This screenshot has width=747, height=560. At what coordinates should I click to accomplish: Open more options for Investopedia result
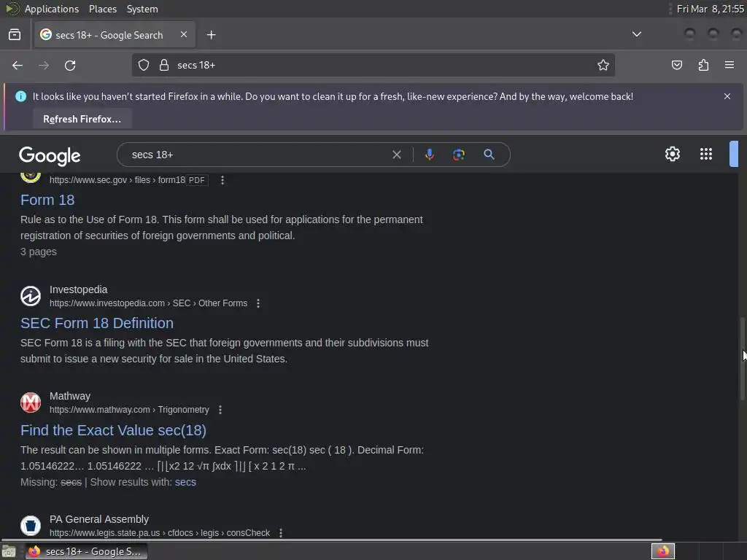(x=258, y=303)
